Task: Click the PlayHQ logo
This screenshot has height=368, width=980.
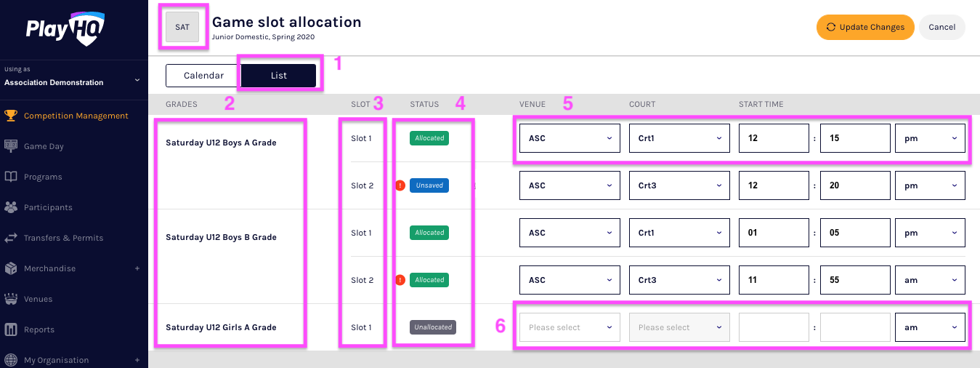Action: point(65,30)
